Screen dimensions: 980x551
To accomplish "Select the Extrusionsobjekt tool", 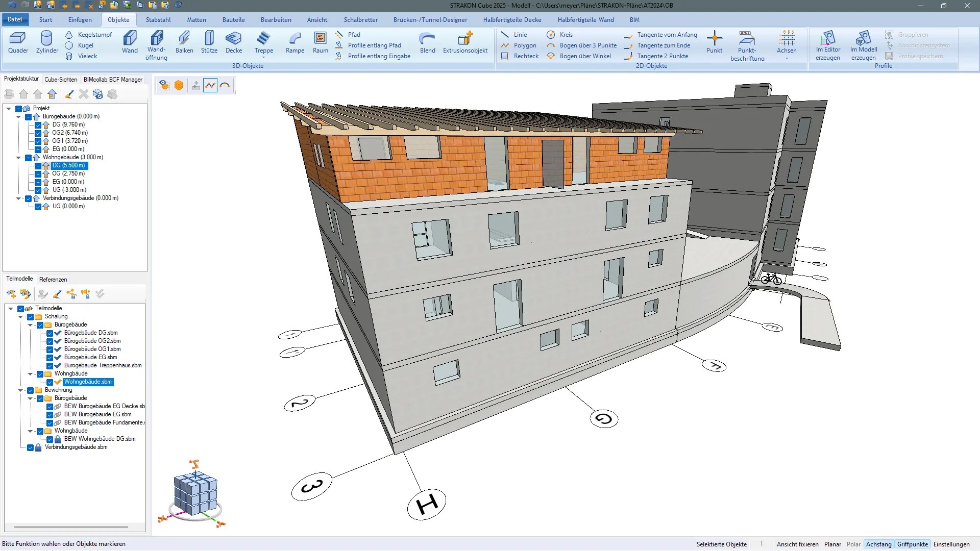I will click(x=464, y=43).
